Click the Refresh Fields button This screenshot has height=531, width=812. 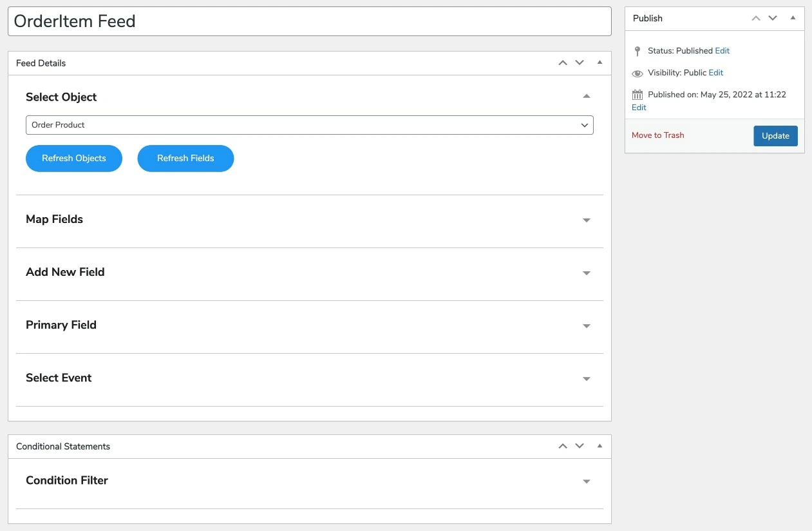point(185,159)
